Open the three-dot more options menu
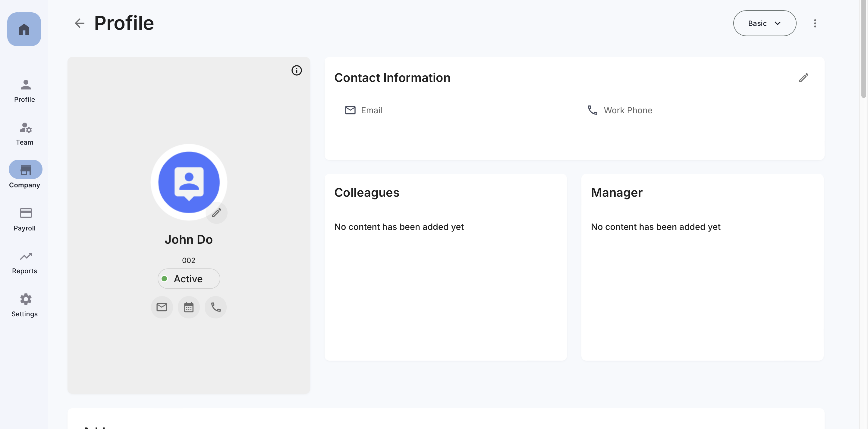 pyautogui.click(x=815, y=23)
